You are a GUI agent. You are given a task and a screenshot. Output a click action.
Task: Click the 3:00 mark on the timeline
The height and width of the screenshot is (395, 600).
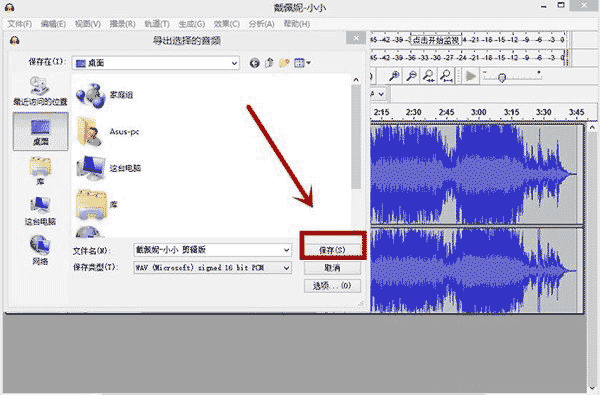(479, 112)
